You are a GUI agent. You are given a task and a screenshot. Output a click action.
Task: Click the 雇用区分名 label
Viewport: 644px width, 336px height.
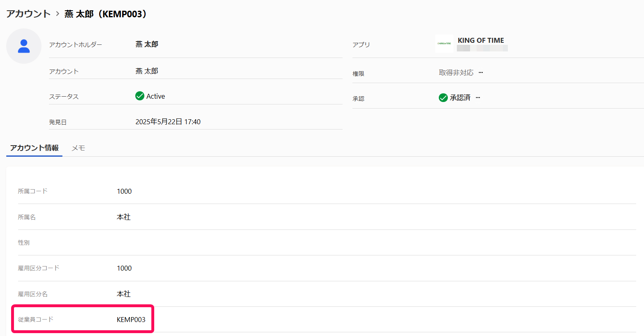32,294
